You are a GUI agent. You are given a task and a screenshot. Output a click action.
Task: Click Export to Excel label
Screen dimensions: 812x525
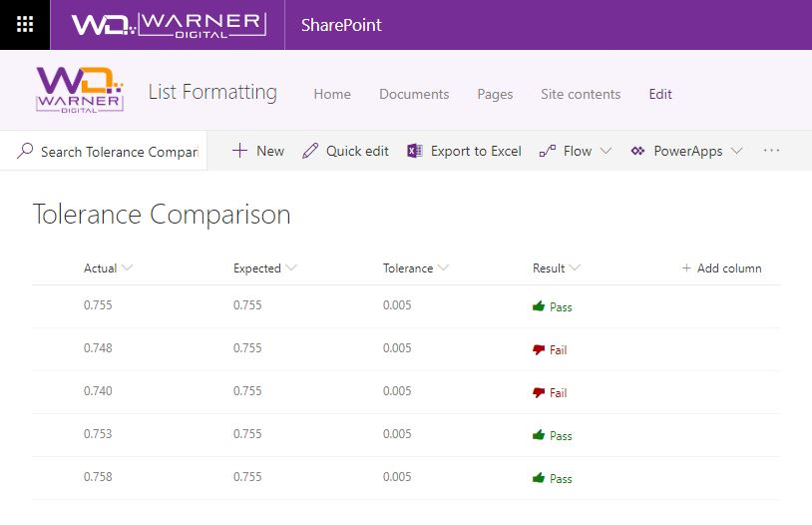(x=476, y=152)
